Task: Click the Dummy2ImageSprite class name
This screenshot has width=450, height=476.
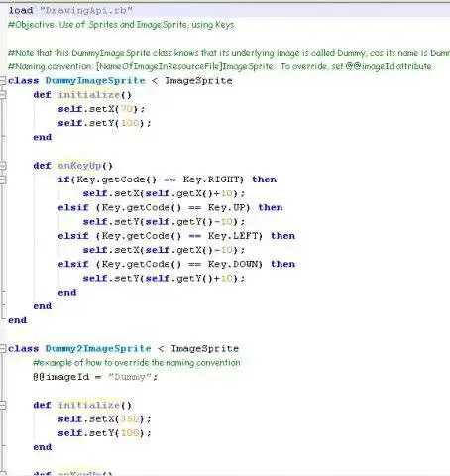Action: coord(98,349)
